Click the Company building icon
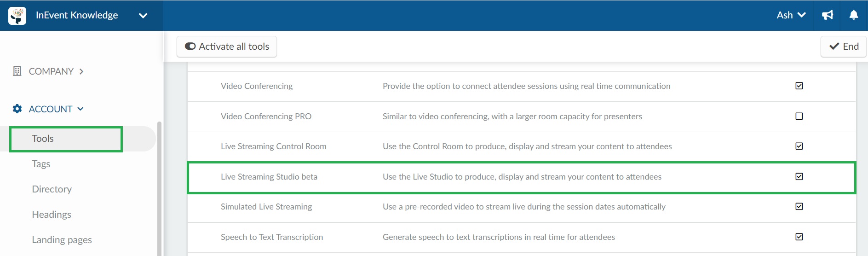Screen dimensions: 868x256 [17, 71]
